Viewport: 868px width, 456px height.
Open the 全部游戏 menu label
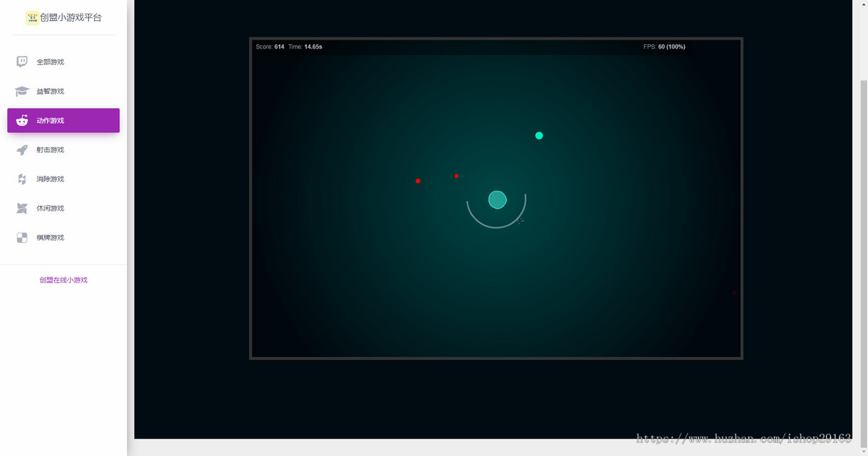[51, 62]
